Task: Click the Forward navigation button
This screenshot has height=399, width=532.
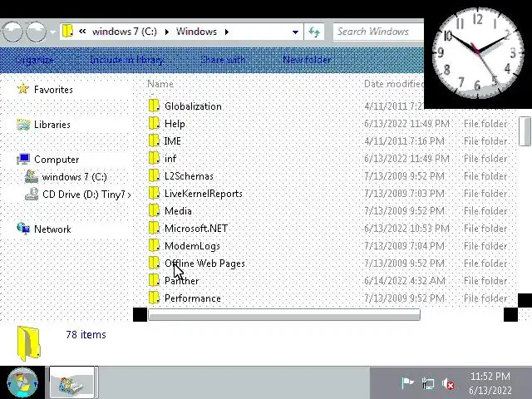Action: pos(36,32)
